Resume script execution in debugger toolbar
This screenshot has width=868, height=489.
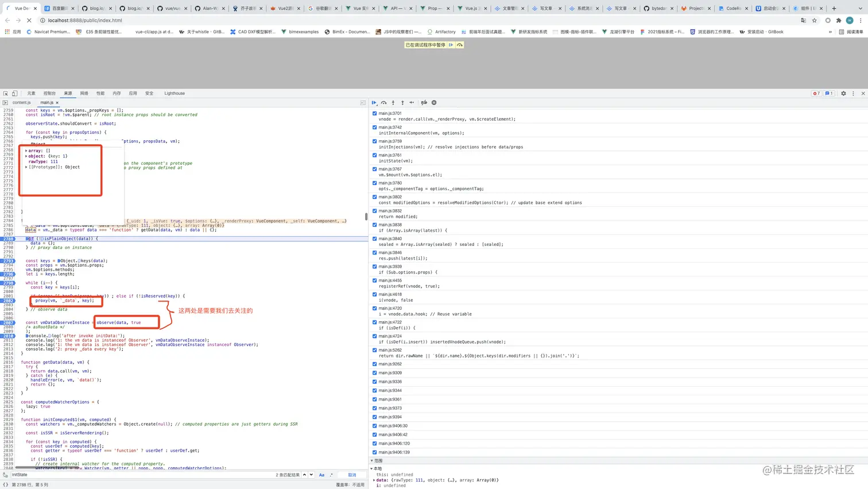click(x=374, y=103)
